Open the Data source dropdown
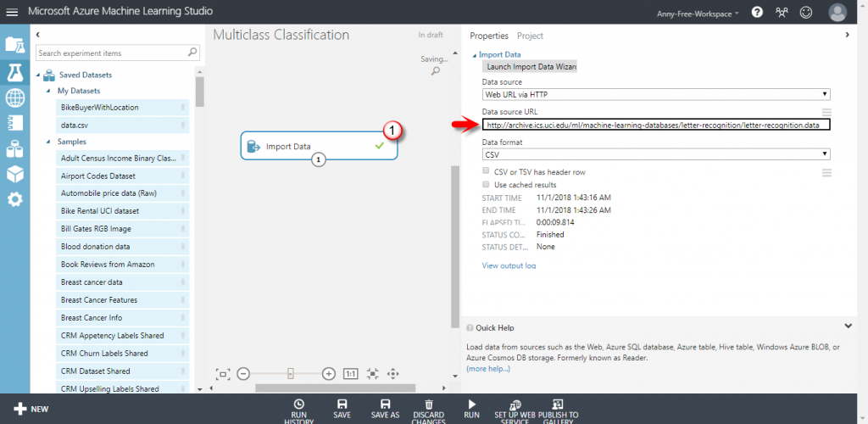This screenshot has width=868, height=424. [x=656, y=94]
